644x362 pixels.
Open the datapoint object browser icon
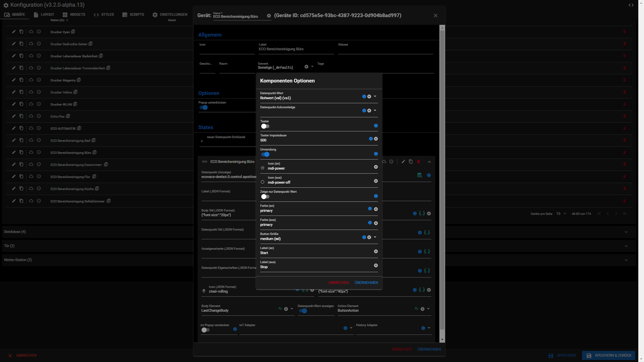[x=419, y=175]
